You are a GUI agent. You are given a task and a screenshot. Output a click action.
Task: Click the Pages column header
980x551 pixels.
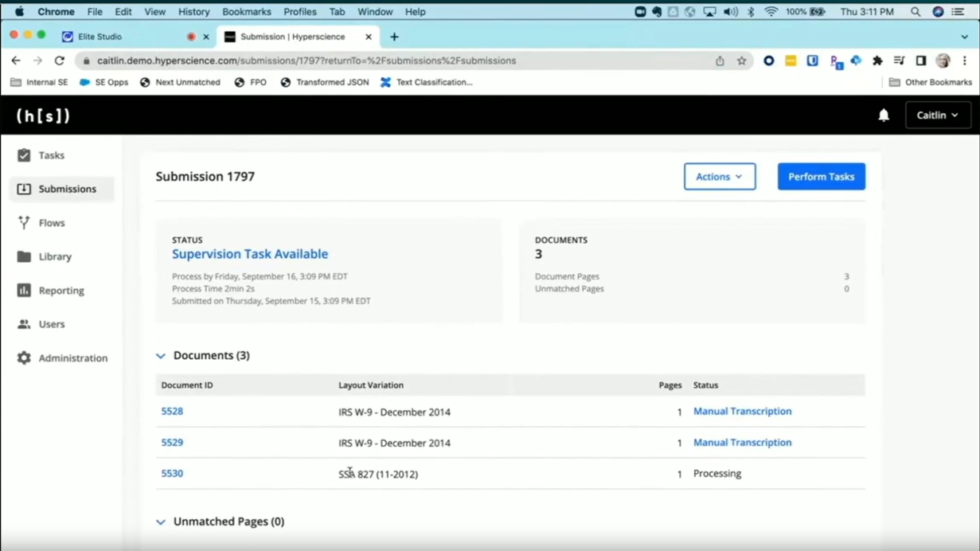[670, 385]
